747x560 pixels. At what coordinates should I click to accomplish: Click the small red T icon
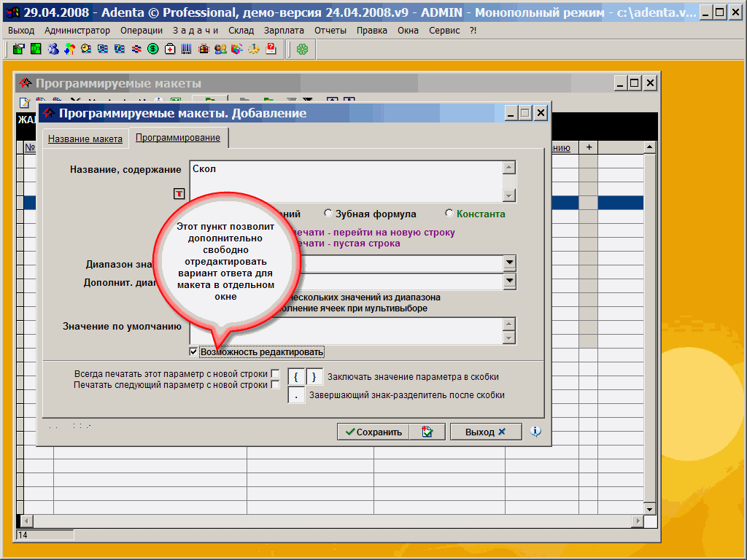pos(179,194)
